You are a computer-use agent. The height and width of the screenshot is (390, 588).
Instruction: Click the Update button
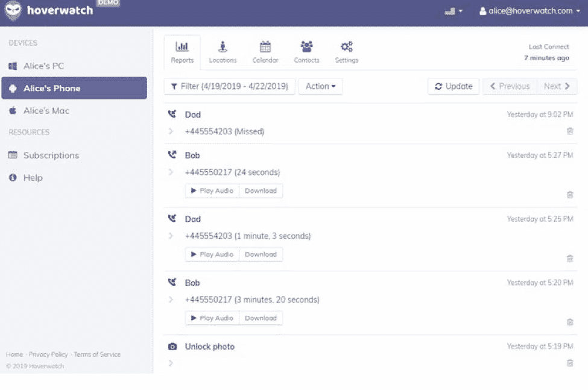453,86
